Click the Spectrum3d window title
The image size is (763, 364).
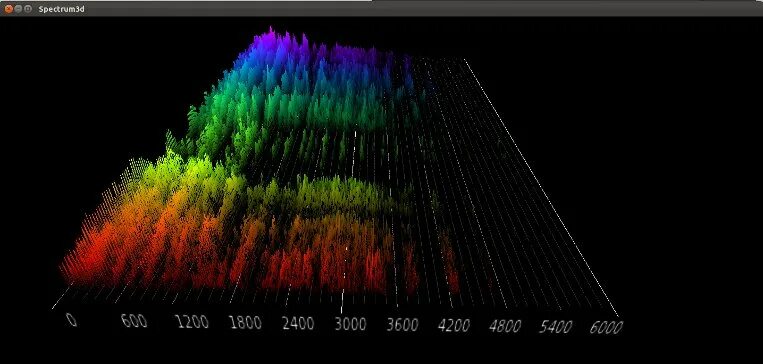pos(61,9)
